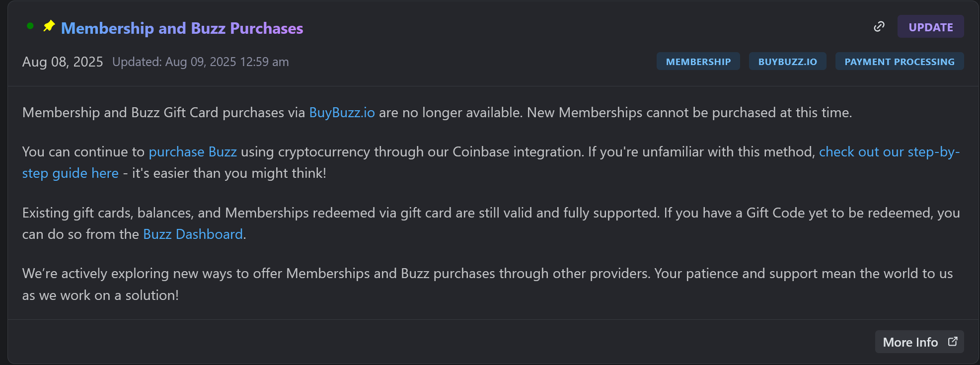This screenshot has width=980, height=365.
Task: Click the closing paragraph about exploring providers
Action: [x=348, y=274]
